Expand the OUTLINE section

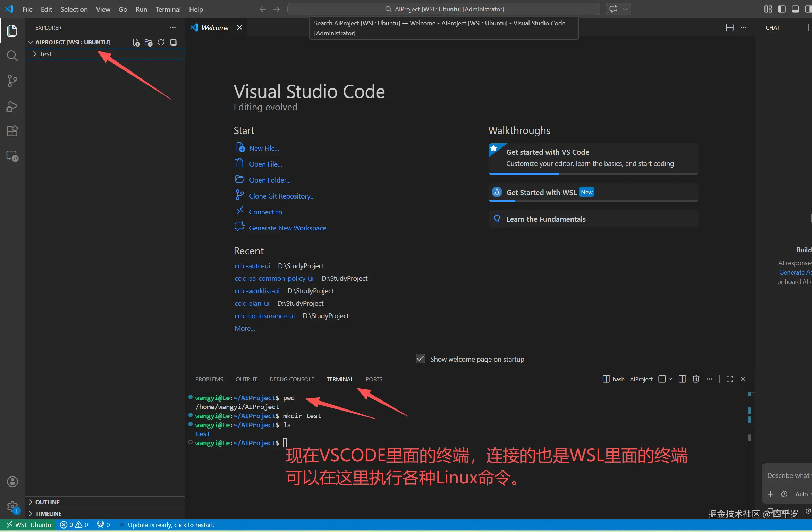point(47,502)
